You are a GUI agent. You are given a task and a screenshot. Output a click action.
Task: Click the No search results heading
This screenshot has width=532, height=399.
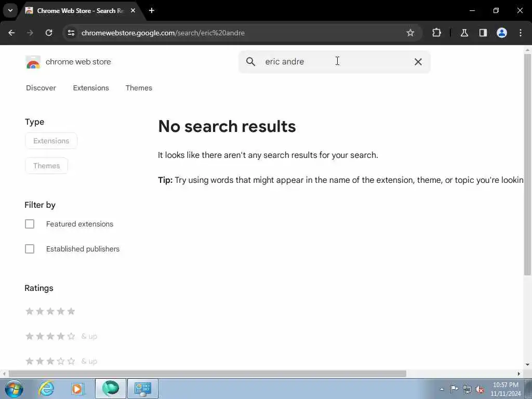(x=227, y=126)
